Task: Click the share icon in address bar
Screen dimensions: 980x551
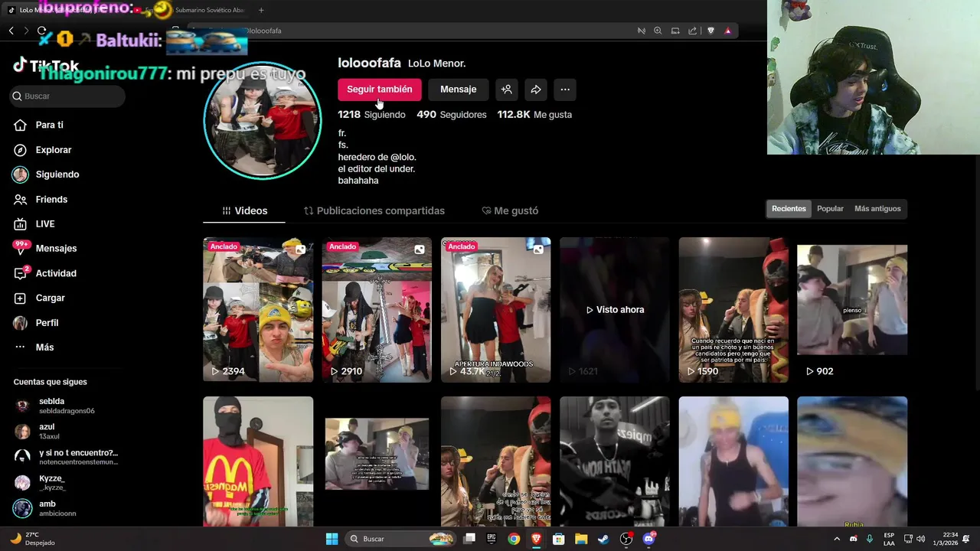Action: point(692,31)
